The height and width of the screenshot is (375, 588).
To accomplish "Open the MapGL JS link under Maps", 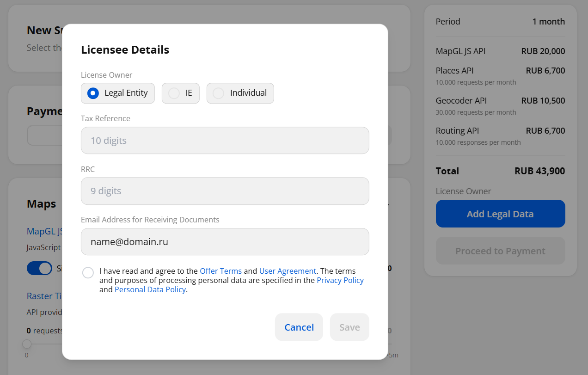I will pos(44,231).
